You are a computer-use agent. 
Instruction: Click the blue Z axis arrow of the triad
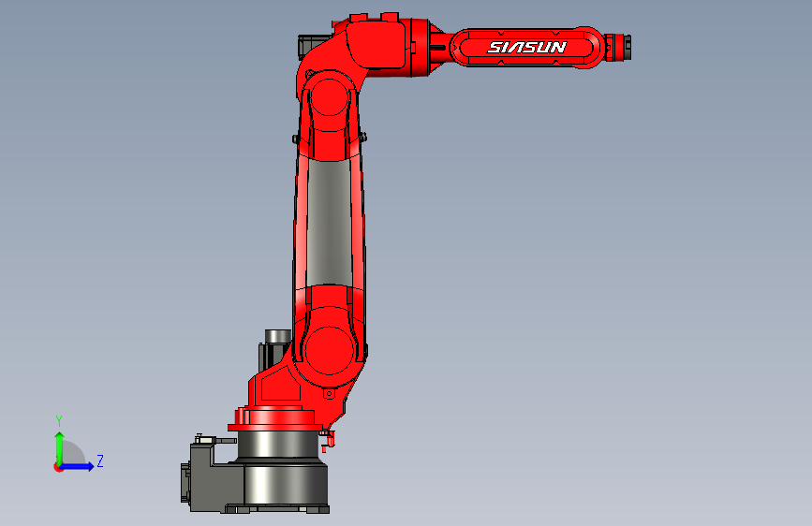coord(77,466)
